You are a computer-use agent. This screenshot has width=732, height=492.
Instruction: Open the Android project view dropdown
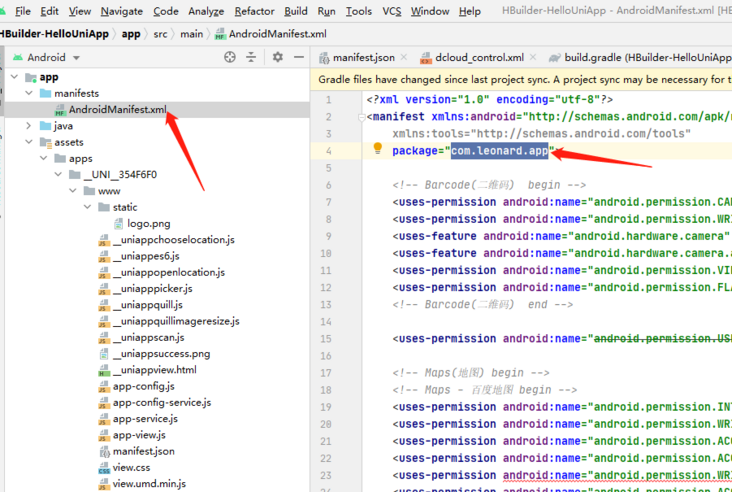tap(47, 57)
